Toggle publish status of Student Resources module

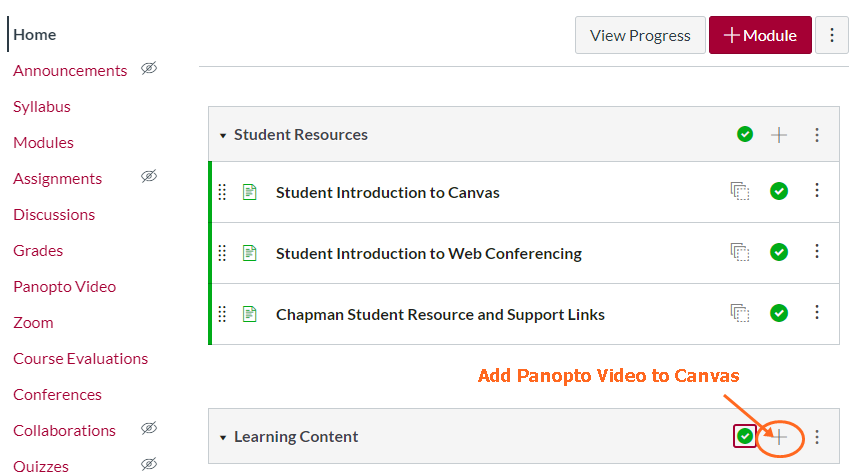[x=745, y=135]
